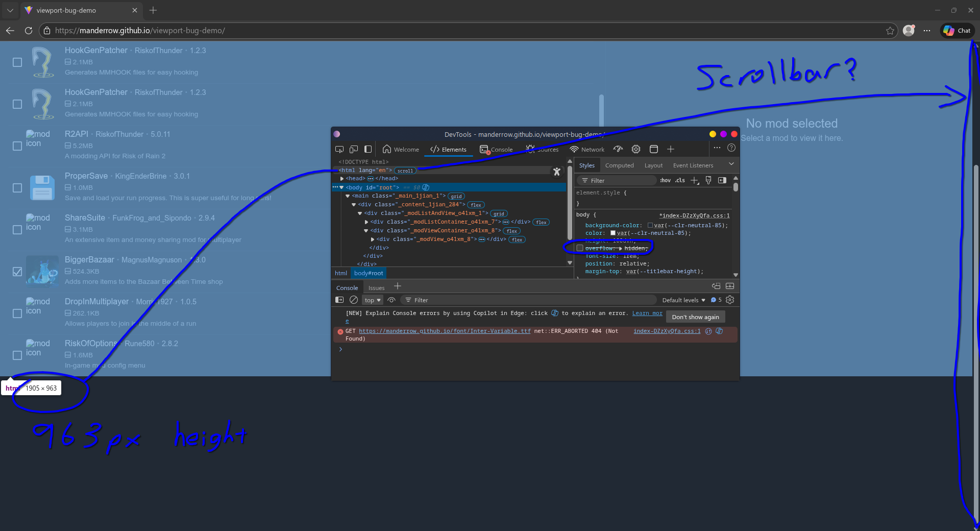980x531 pixels.
Task: Expand the _modView_o41xm_8 div node
Action: pyautogui.click(x=373, y=239)
